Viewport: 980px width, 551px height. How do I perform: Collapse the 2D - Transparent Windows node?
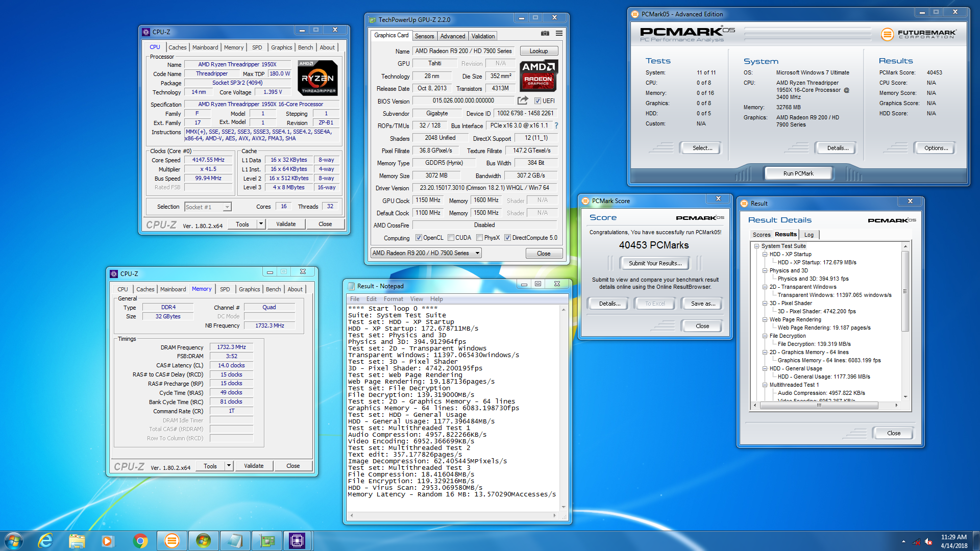point(765,287)
